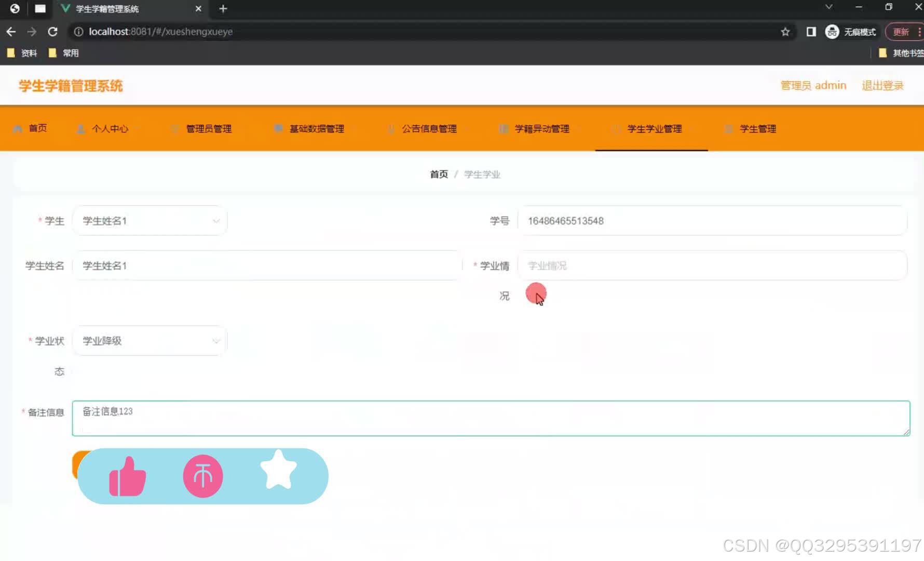Open the 学籍异动管理 menu
Image resolution: width=924 pixels, height=561 pixels.
point(534,129)
